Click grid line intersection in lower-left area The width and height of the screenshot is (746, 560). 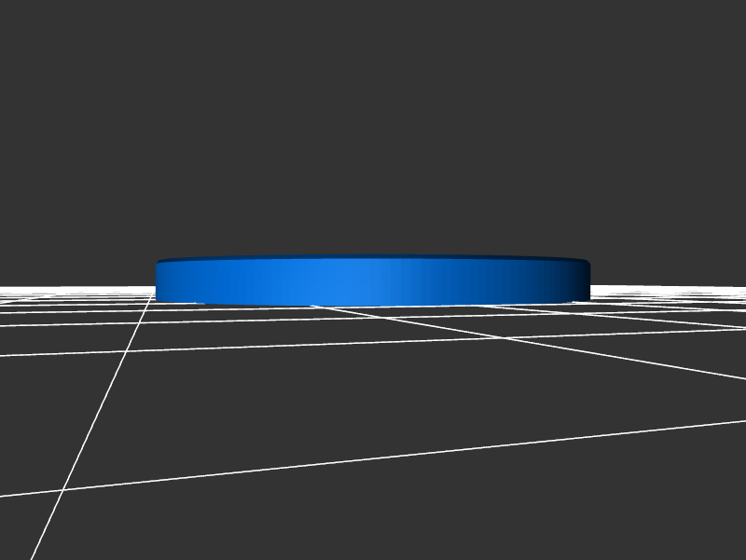(63, 488)
